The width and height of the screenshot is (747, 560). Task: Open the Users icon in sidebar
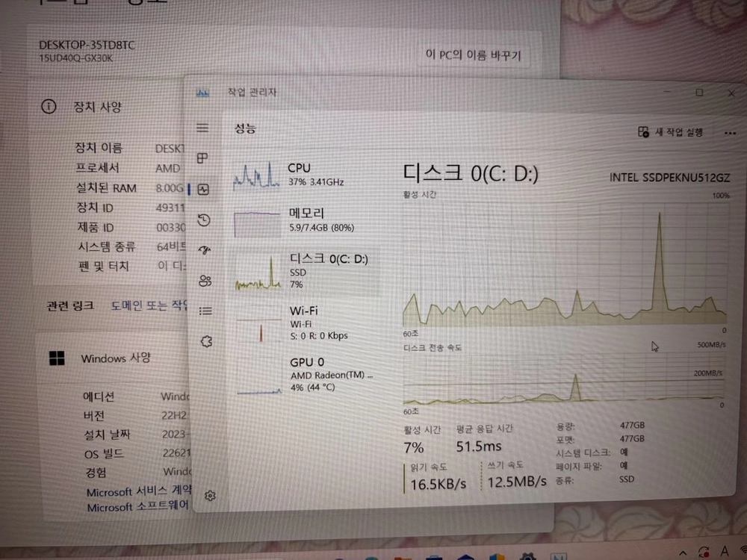pyautogui.click(x=205, y=281)
